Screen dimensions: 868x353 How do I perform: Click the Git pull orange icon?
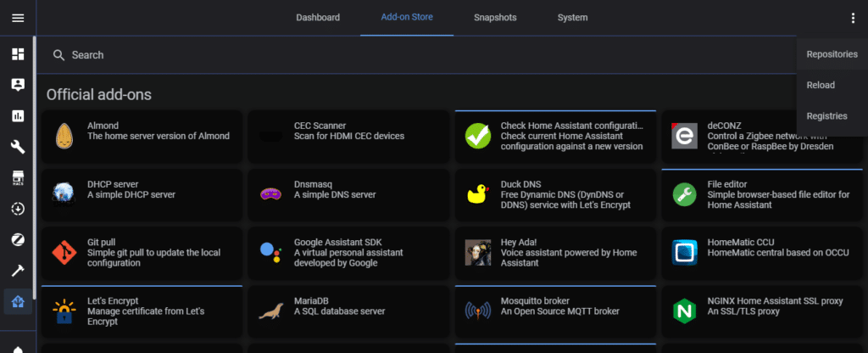point(64,253)
